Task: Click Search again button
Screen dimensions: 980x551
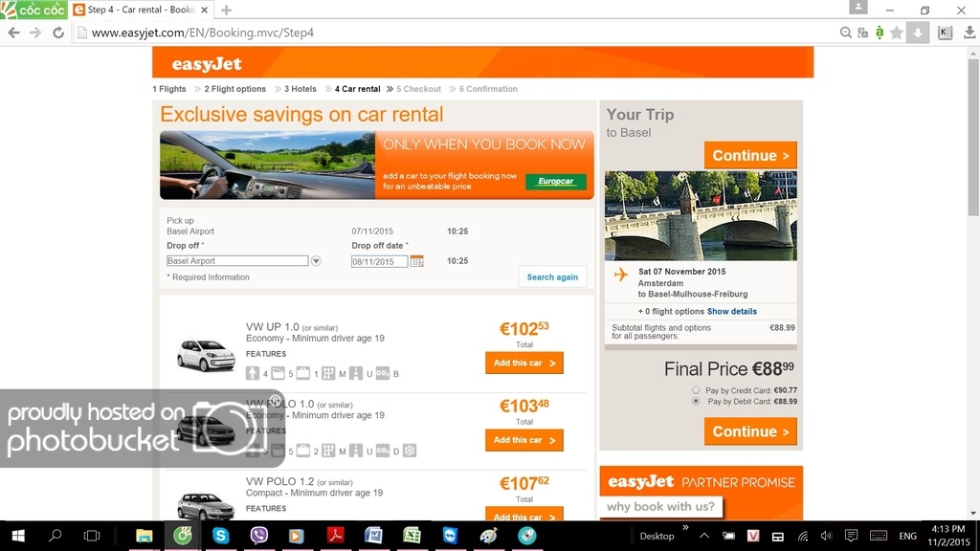Action: tap(552, 276)
